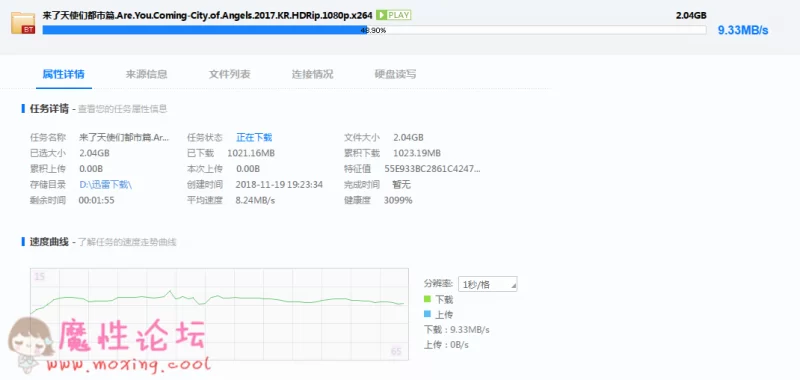Screen dimensions: 800x380
Task: Click the 已下载 value 1021.16MB
Action: (251, 153)
